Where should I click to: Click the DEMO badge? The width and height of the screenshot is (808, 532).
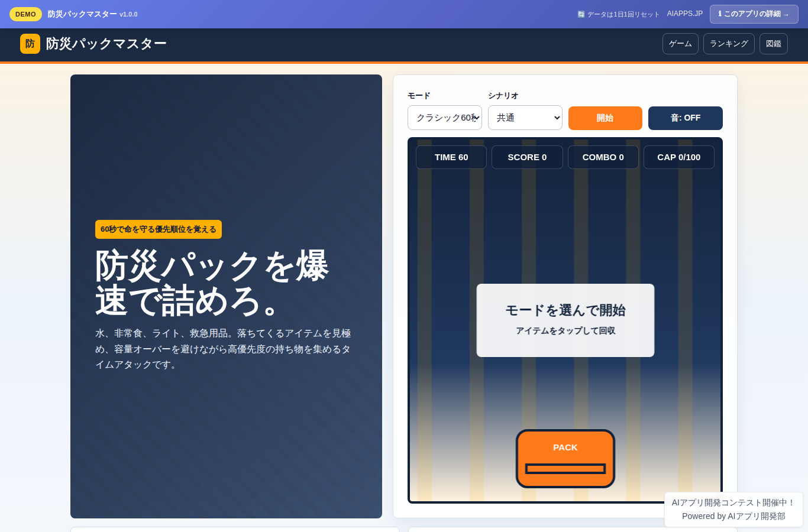25,14
